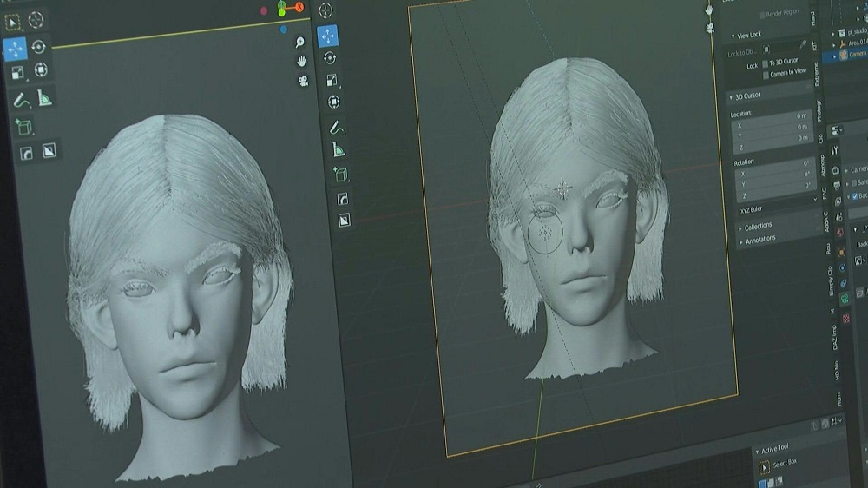Choose the Measure tool in left viewport
The image size is (868, 488).
pyautogui.click(x=44, y=99)
